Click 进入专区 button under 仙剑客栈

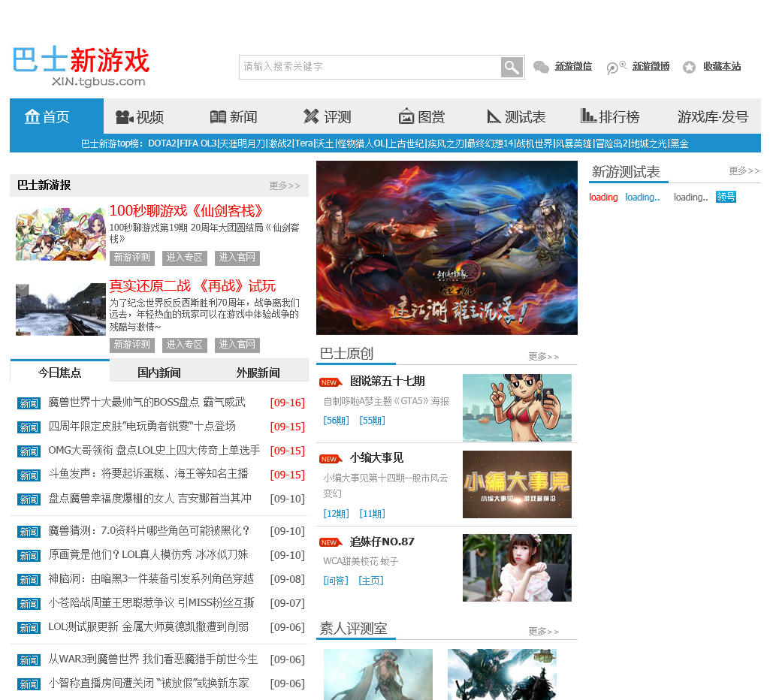185,258
